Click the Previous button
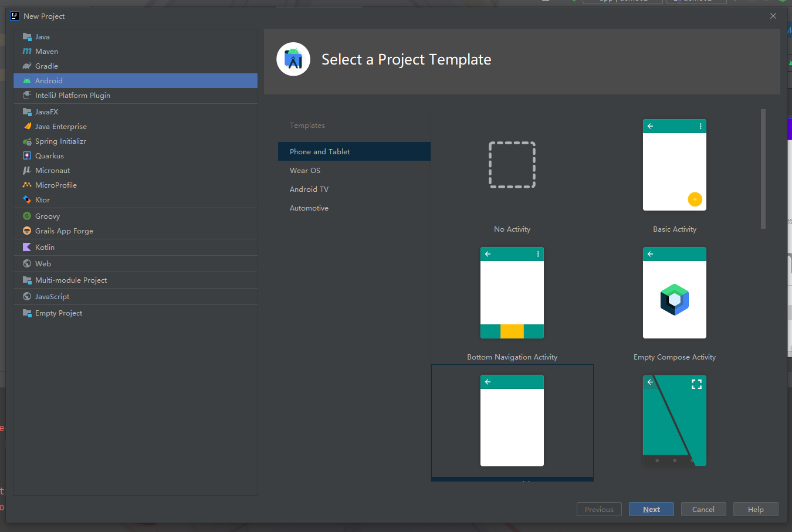 599,509
